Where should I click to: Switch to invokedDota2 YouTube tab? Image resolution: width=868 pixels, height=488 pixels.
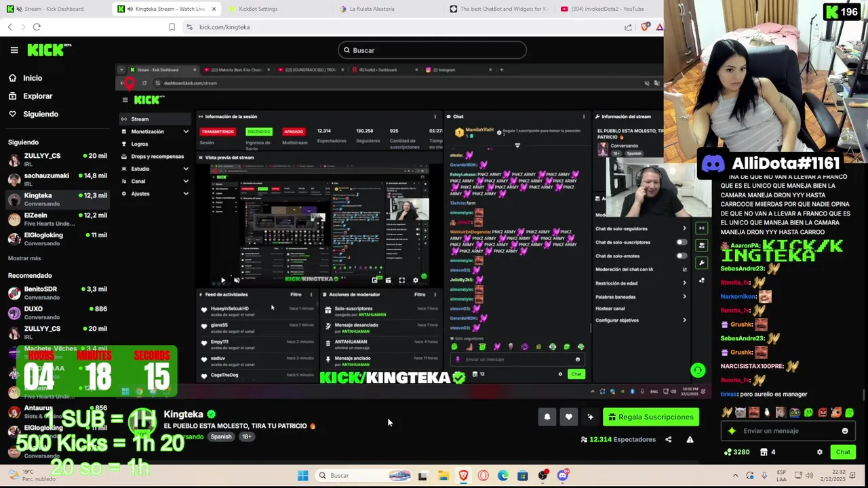click(607, 9)
